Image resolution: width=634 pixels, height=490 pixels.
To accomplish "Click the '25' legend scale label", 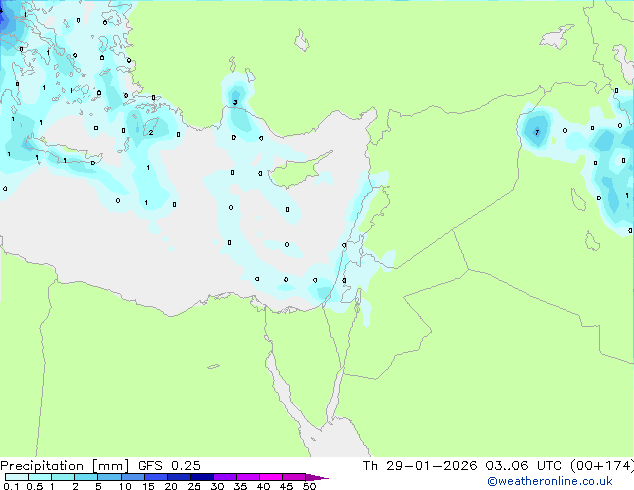I will [x=194, y=486].
